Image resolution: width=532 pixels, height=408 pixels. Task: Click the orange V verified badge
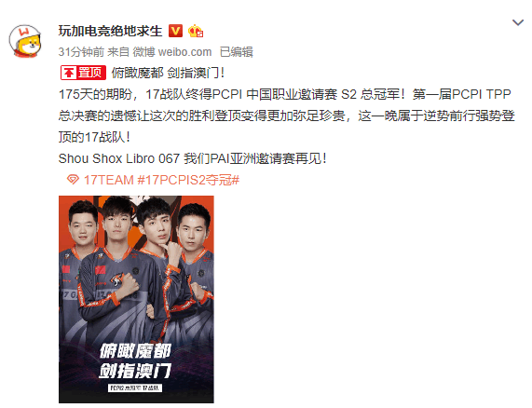175,31
